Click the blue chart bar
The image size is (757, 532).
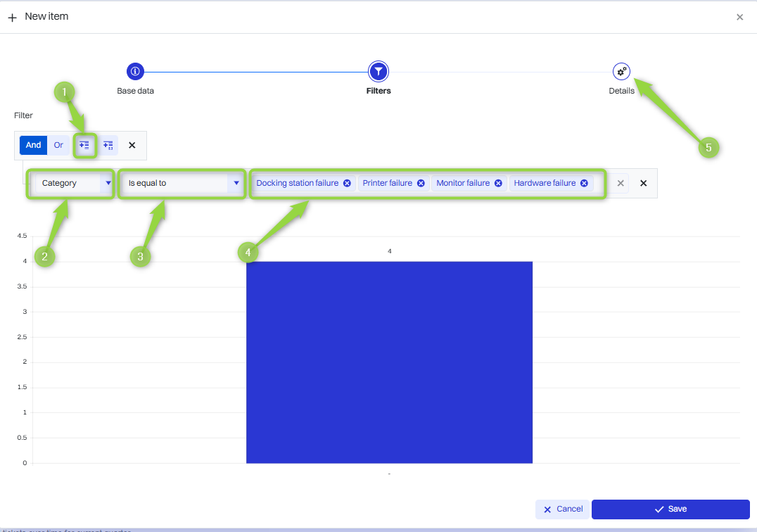click(389, 362)
